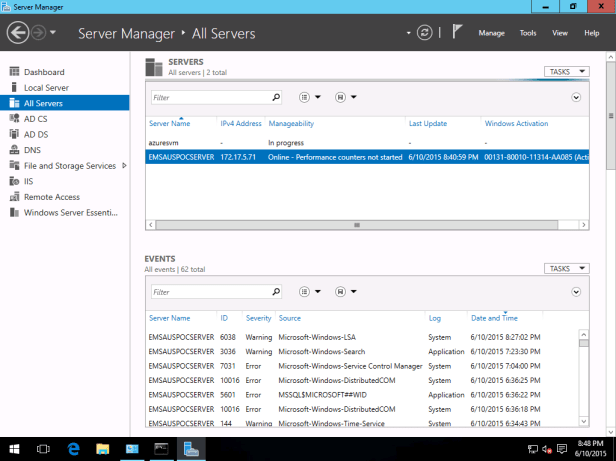Image resolution: width=616 pixels, height=461 pixels.
Task: Click the search icon in Servers filter
Action: [x=276, y=98]
